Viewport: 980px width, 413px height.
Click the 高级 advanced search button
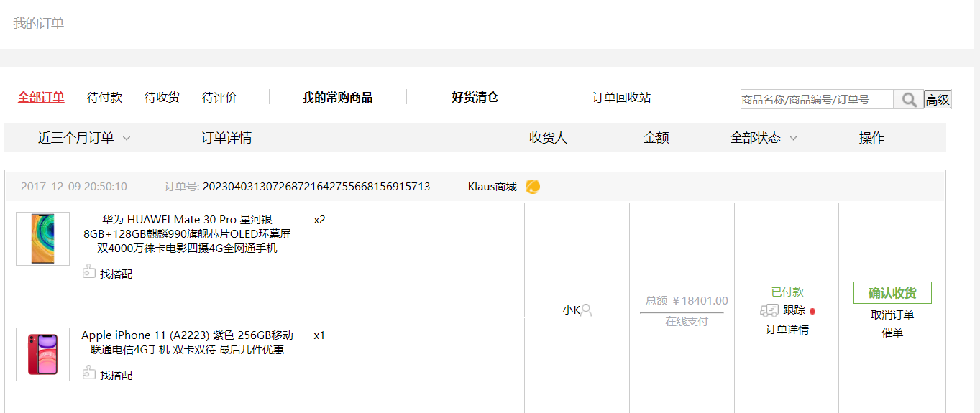click(x=938, y=99)
